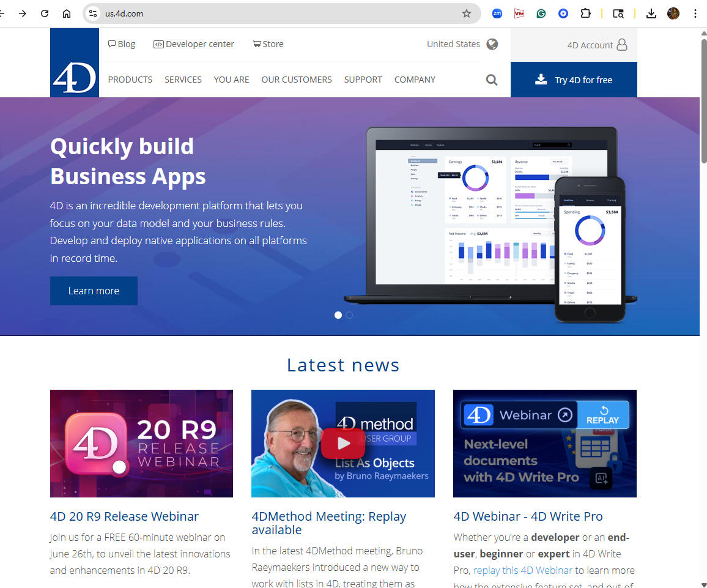This screenshot has width=707, height=588.
Task: Click the blue circle extension icon
Action: pos(563,13)
